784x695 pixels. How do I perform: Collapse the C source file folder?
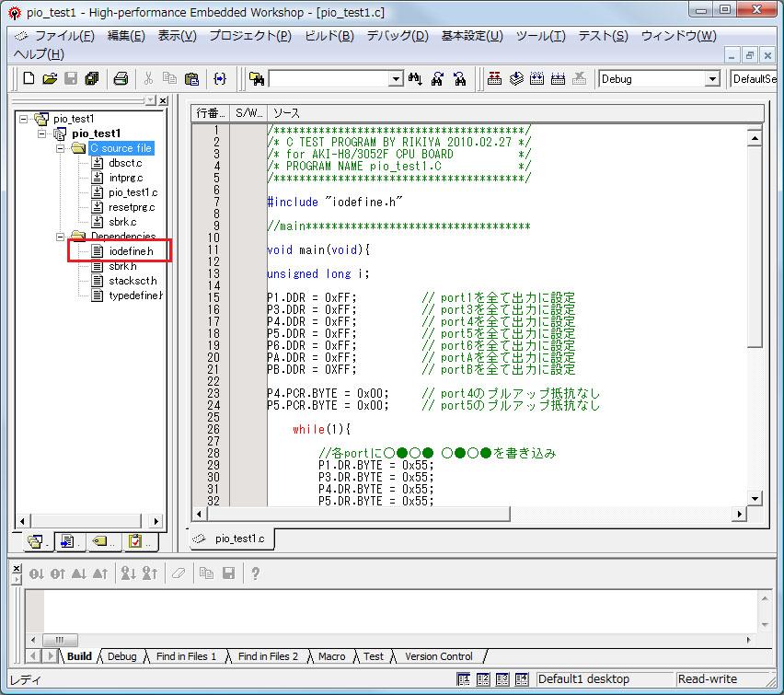point(62,148)
